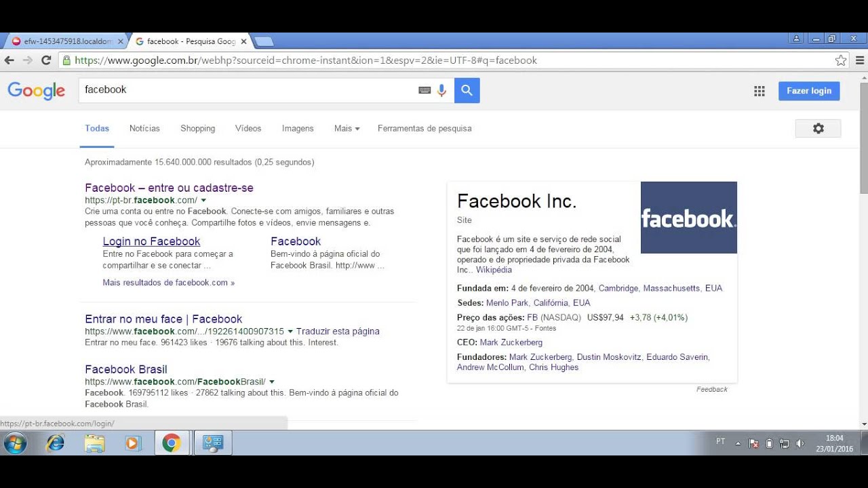Click the PT language indicator
Screen dimensions: 868x488
720,441
